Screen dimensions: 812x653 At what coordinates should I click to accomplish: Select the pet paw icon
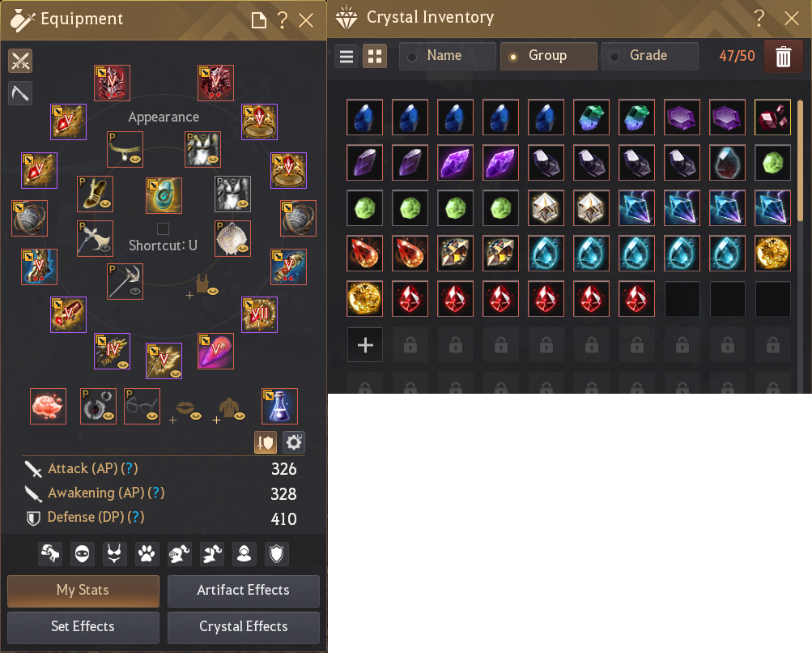(147, 554)
